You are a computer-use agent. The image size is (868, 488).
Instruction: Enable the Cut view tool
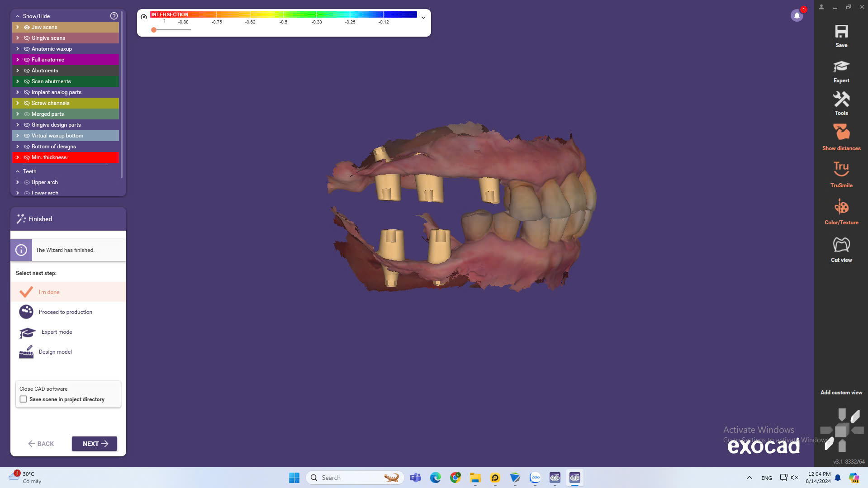(x=841, y=249)
